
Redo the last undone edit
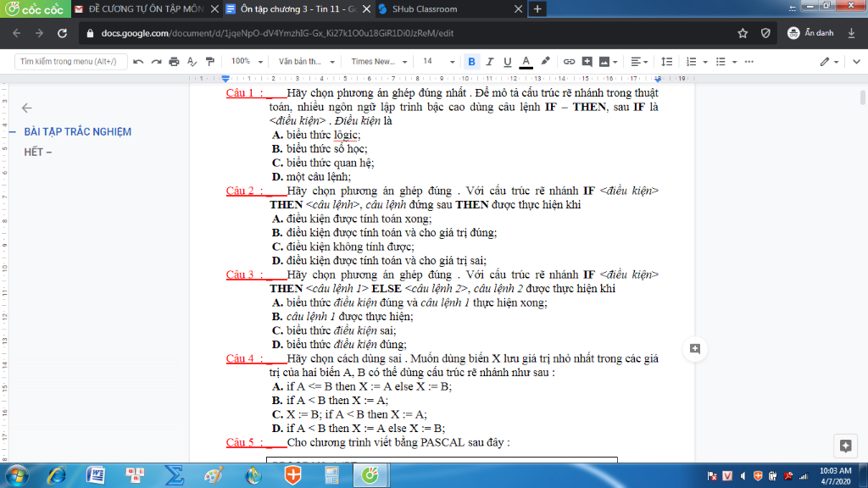point(156,61)
